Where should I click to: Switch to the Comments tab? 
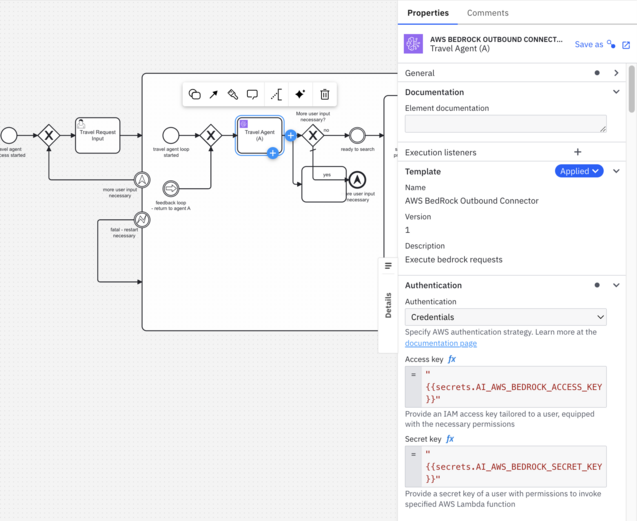tap(488, 13)
